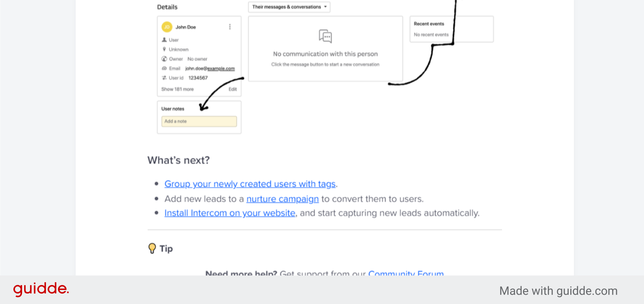Click the guidde logo in the bottom corner
Viewport: 644px width, 304px height.
41,289
